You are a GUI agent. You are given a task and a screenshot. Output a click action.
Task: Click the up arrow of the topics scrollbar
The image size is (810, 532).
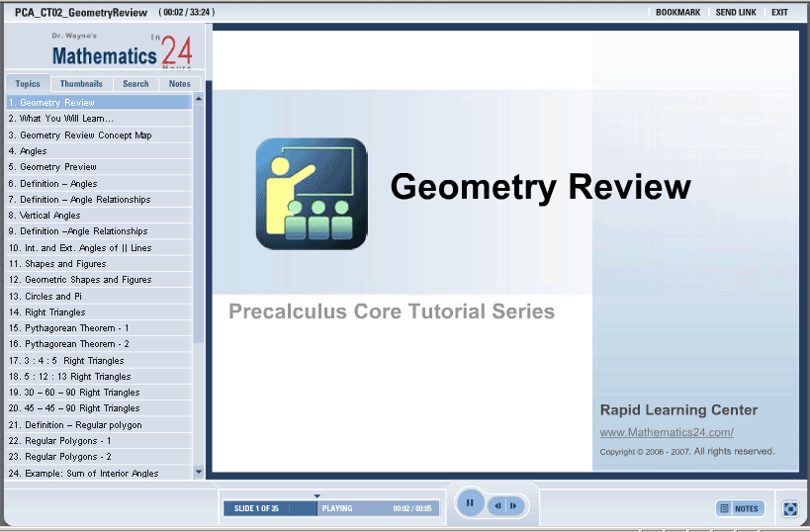pos(199,99)
